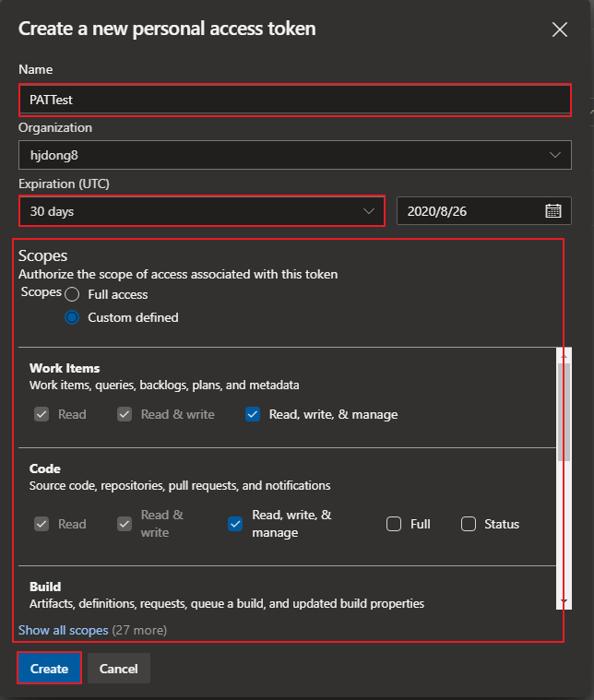Toggle Work Items Read & write checkbox
The height and width of the screenshot is (700, 594).
(125, 414)
